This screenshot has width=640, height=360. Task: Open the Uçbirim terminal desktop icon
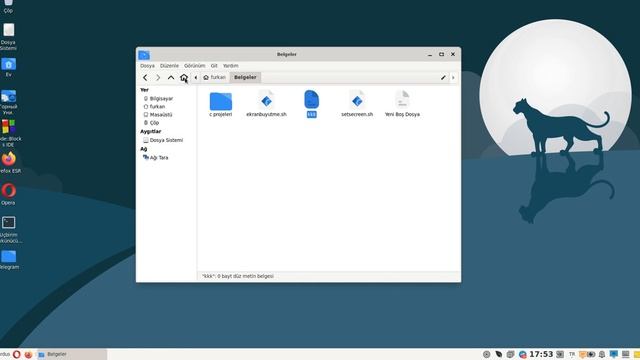point(9,229)
